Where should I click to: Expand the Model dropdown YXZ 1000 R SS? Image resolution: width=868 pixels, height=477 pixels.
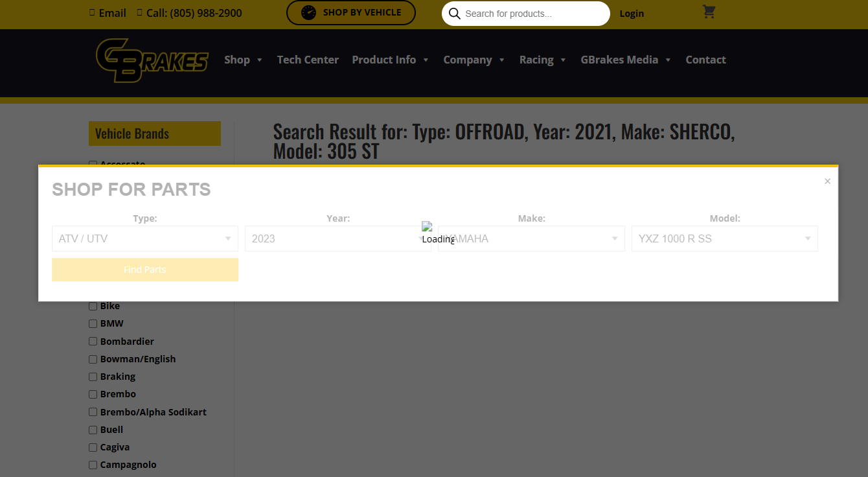(724, 238)
